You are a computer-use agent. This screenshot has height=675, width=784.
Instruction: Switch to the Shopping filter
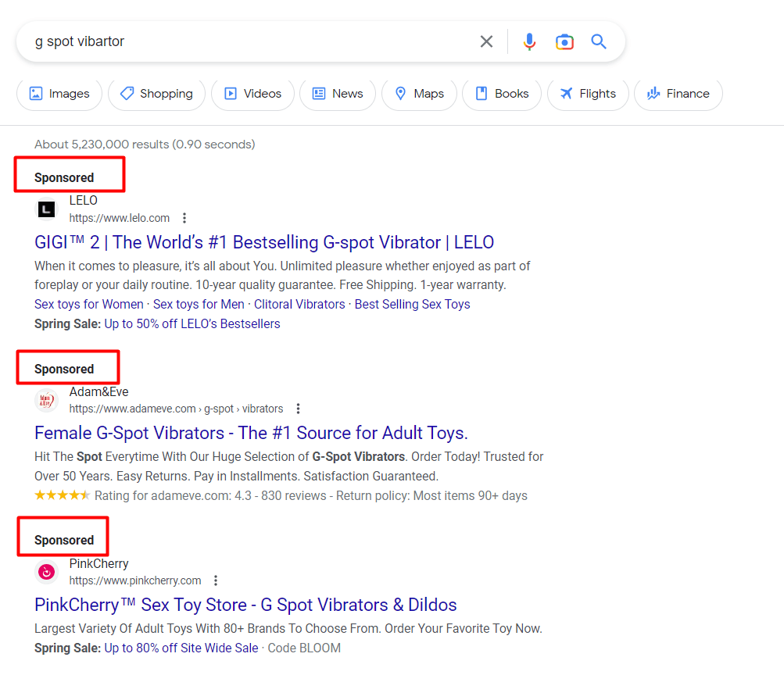point(156,94)
